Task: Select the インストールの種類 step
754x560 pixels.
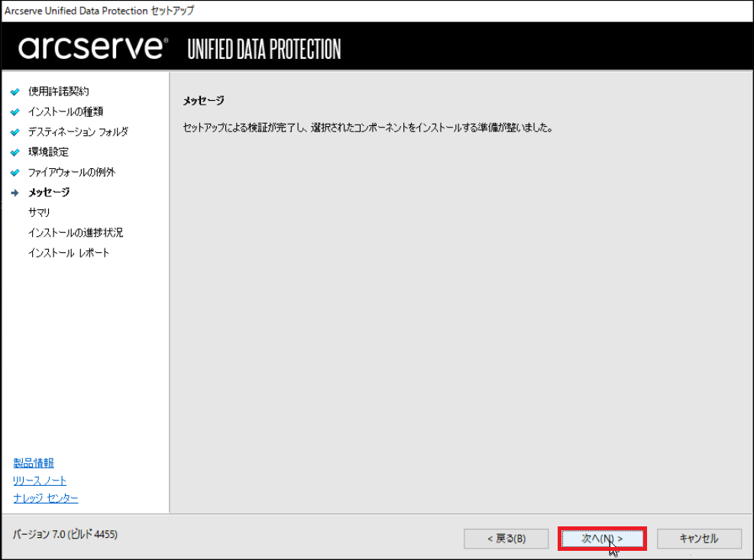Action: pyautogui.click(x=66, y=112)
